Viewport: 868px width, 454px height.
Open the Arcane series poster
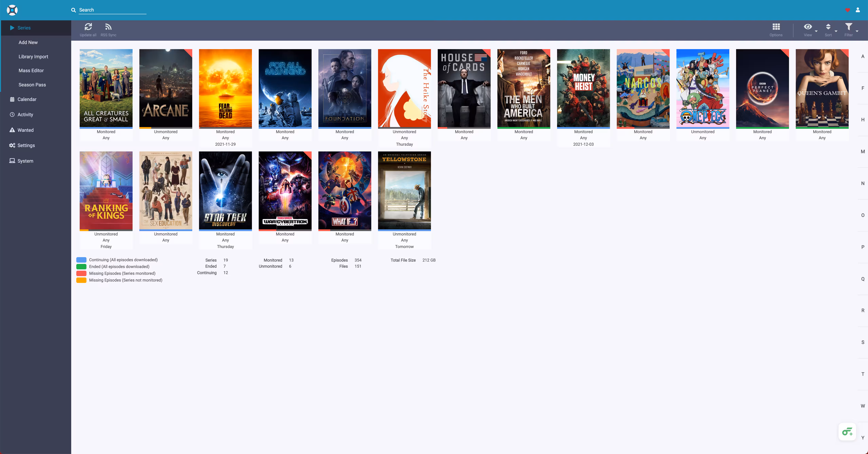(x=165, y=89)
